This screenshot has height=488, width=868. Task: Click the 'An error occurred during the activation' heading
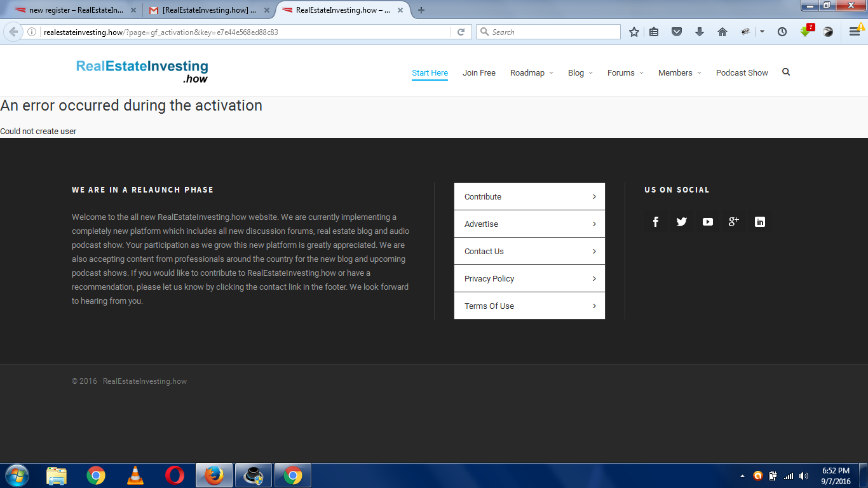(131, 105)
